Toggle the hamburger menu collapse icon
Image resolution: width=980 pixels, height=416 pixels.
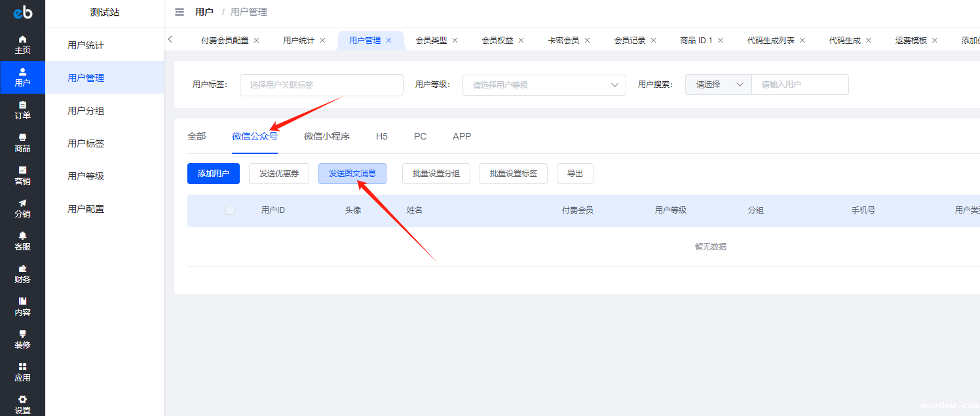coord(179,12)
